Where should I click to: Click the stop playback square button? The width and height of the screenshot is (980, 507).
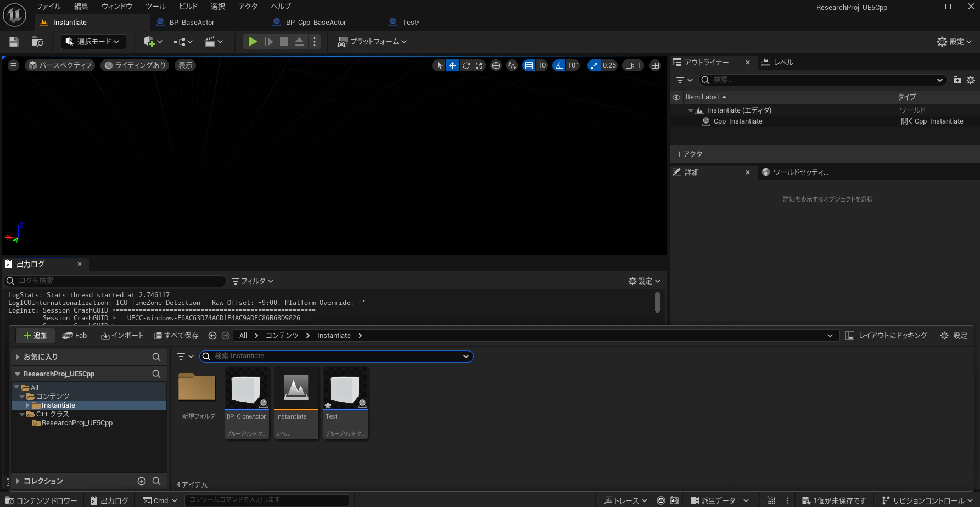coord(284,42)
